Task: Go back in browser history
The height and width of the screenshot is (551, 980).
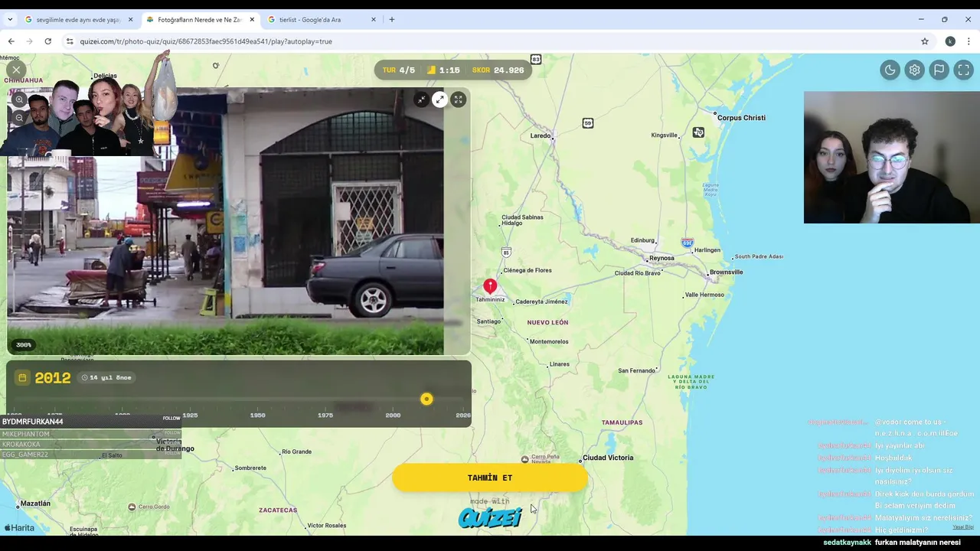Action: (x=11, y=41)
